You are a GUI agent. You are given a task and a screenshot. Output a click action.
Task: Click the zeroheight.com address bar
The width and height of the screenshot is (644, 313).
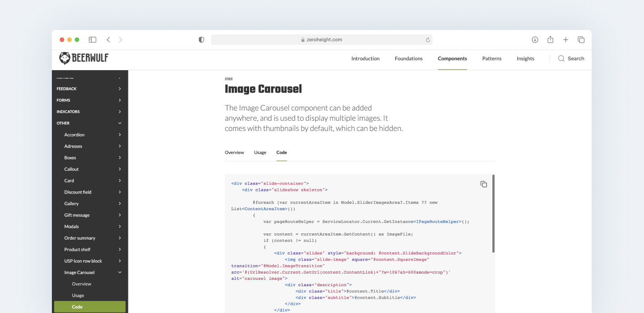tap(322, 39)
